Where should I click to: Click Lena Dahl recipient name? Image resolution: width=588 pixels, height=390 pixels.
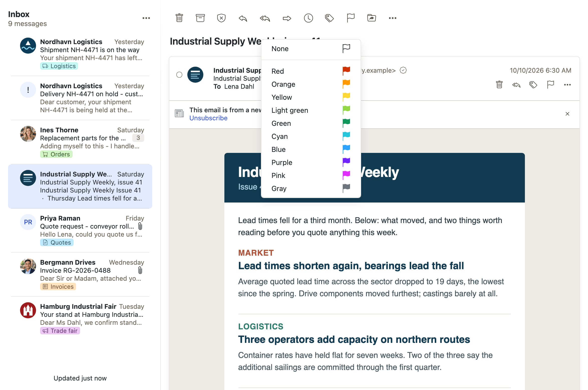click(x=239, y=86)
